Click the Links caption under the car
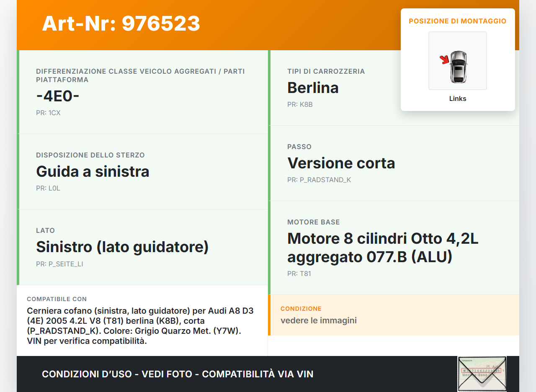The width and height of the screenshot is (536, 392). tap(458, 99)
